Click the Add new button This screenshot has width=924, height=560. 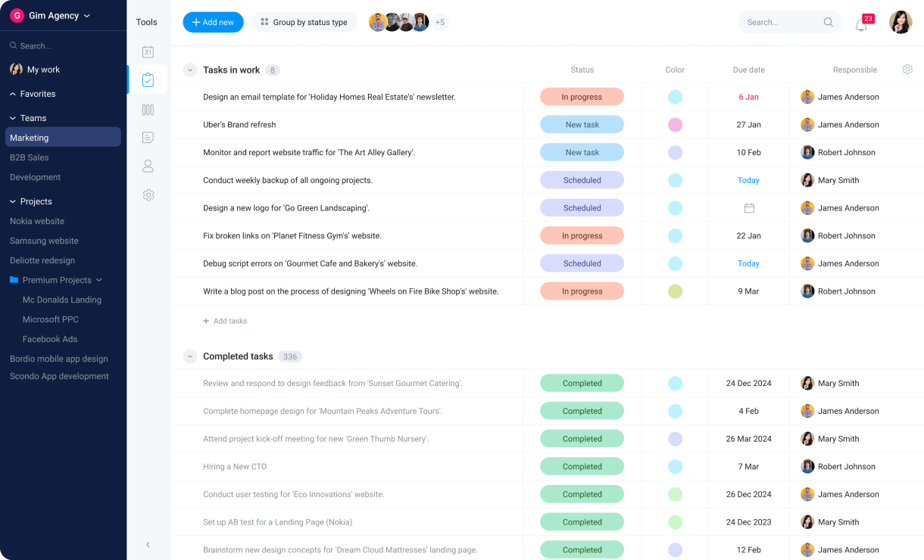213,22
